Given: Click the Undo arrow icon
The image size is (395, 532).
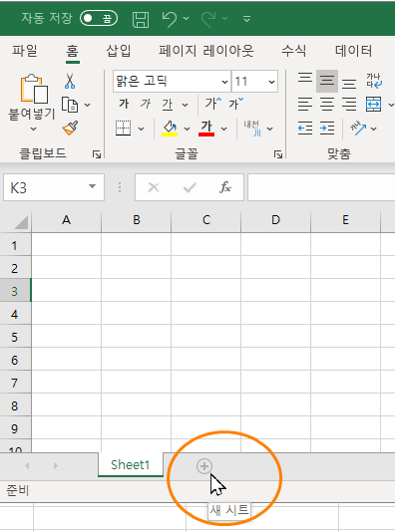Looking at the screenshot, I should (x=170, y=19).
